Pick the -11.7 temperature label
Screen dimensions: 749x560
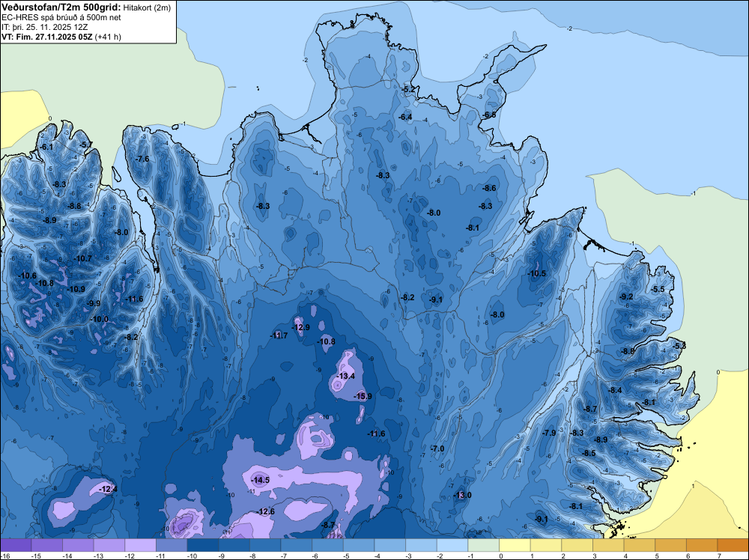point(279,335)
